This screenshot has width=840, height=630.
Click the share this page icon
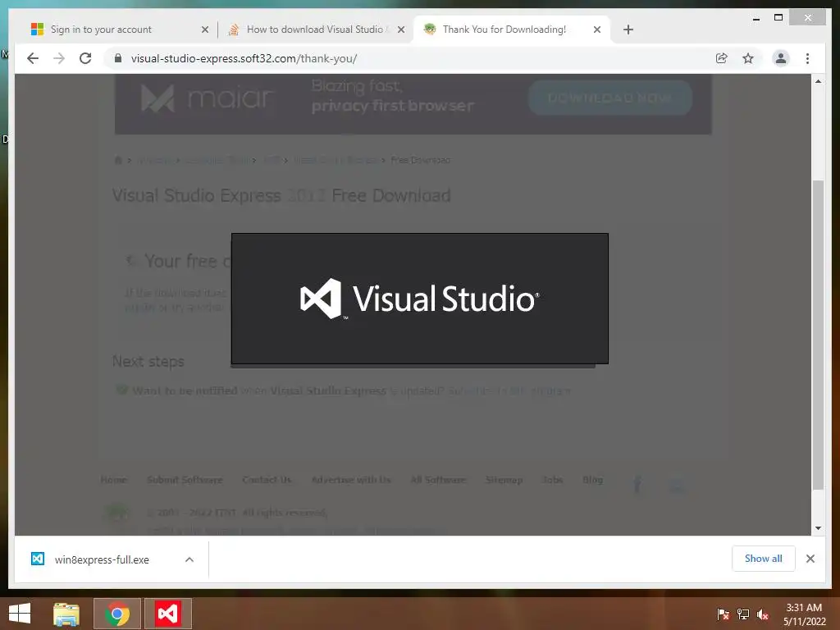[722, 58]
